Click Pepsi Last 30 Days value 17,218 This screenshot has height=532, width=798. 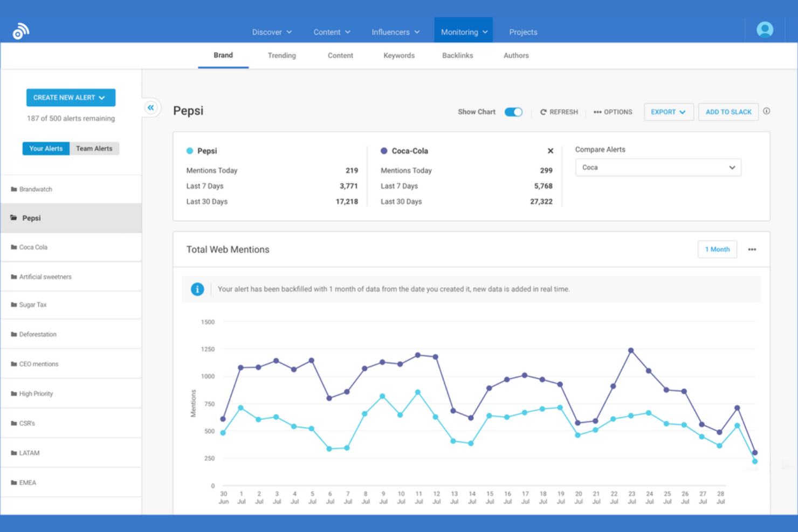coord(347,202)
